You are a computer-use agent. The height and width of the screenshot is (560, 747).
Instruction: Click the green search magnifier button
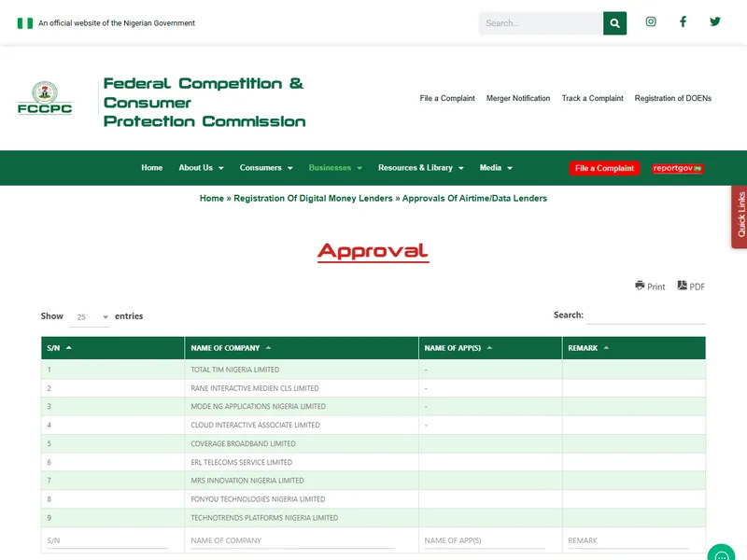[x=614, y=23]
